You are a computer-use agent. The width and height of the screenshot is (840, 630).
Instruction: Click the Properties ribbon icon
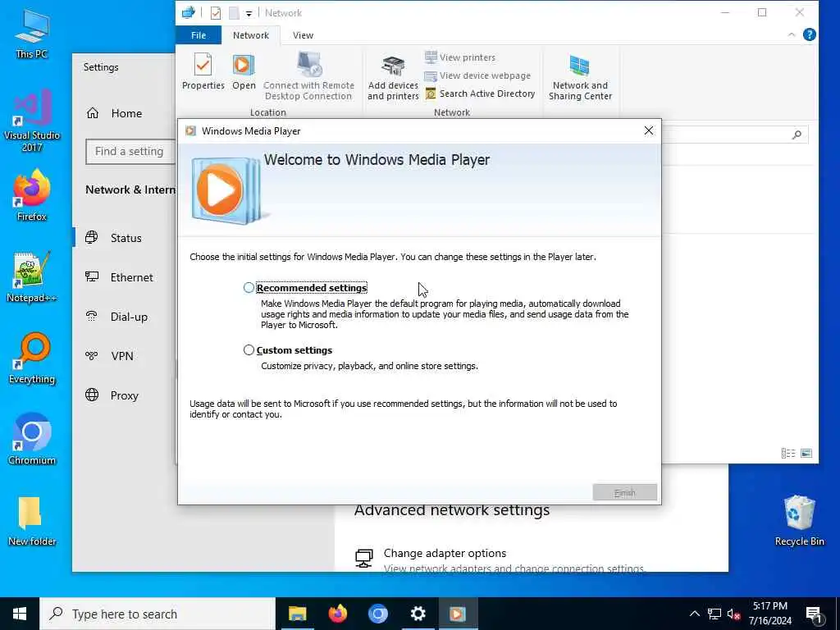203,71
